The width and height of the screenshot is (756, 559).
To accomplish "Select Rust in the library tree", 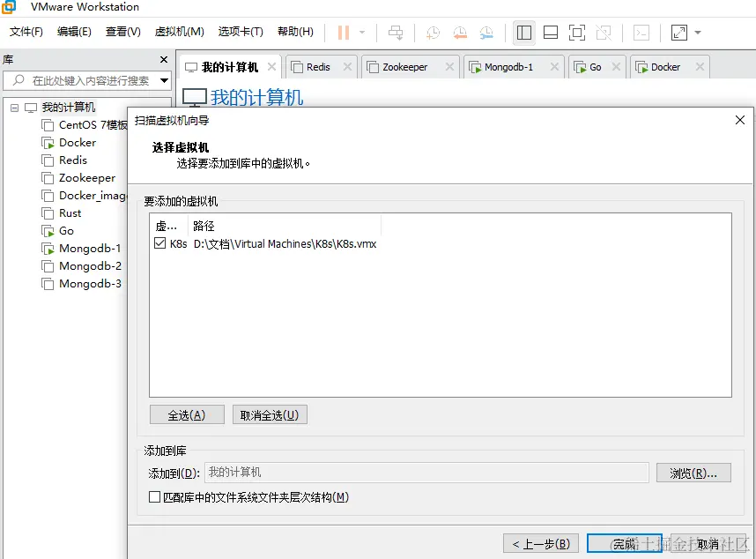I will click(62, 213).
